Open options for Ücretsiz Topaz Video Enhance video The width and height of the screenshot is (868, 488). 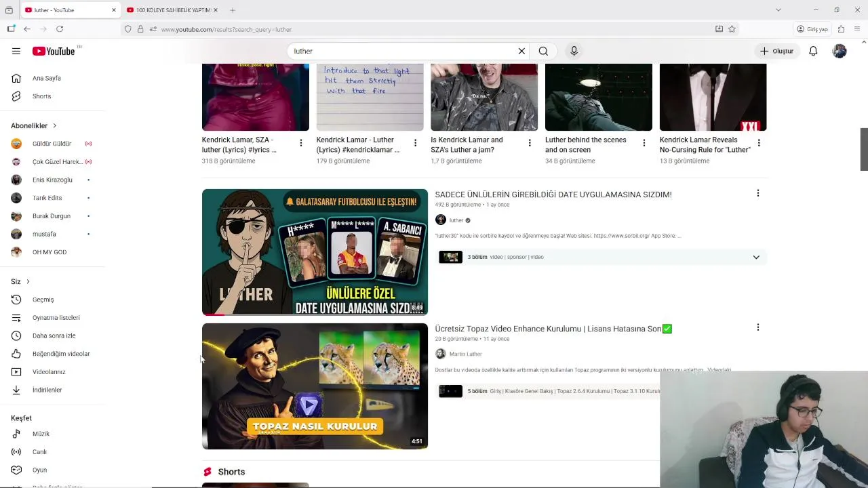(x=757, y=327)
